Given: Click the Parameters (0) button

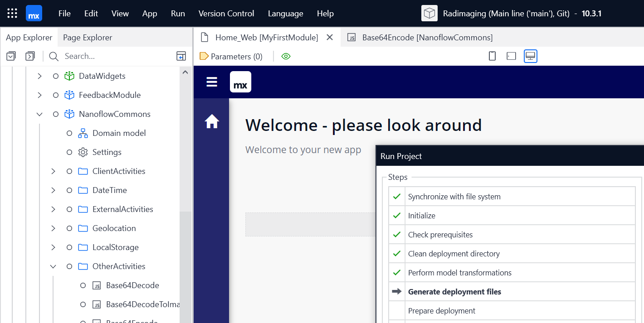Looking at the screenshot, I should point(231,56).
